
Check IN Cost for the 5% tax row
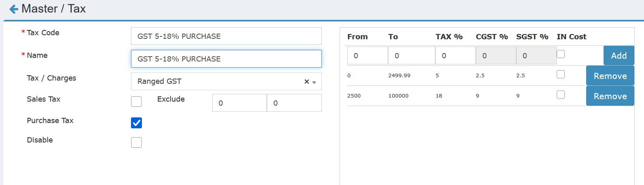coord(561,74)
